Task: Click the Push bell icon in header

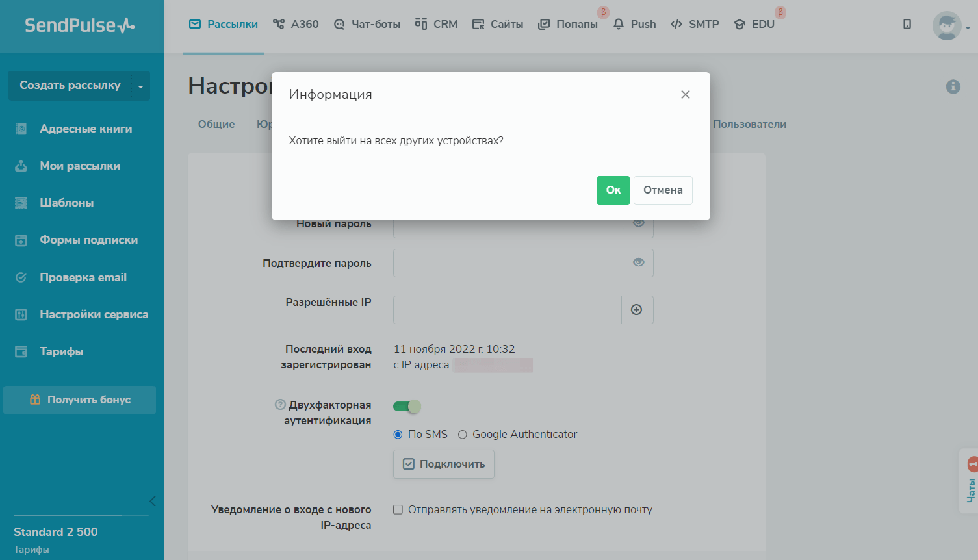Action: [619, 25]
